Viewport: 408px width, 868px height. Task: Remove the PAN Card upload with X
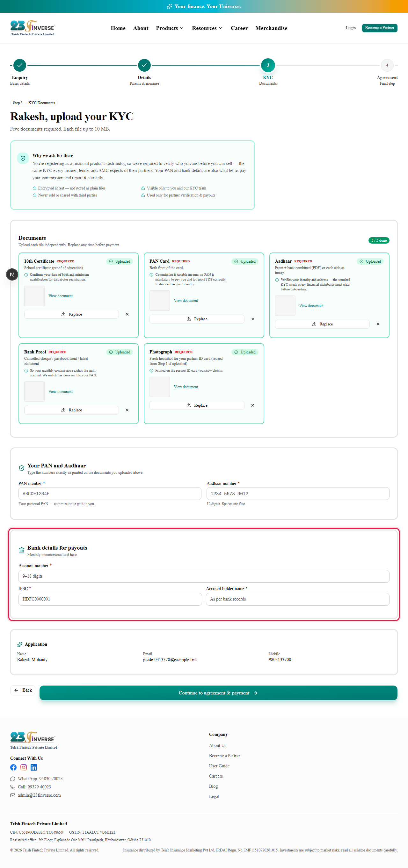point(252,319)
